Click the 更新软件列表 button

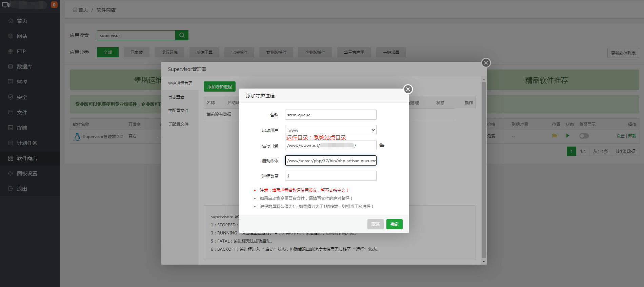(623, 53)
